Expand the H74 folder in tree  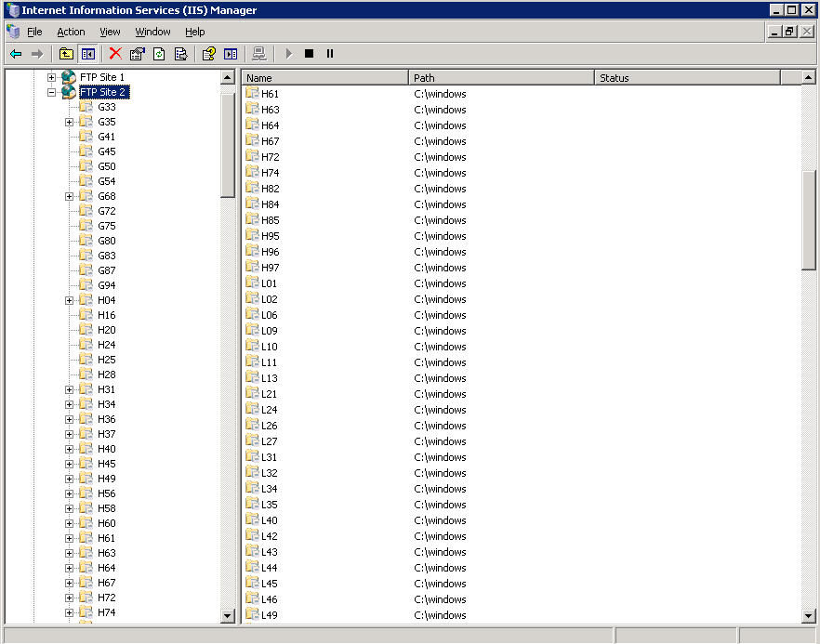point(69,612)
